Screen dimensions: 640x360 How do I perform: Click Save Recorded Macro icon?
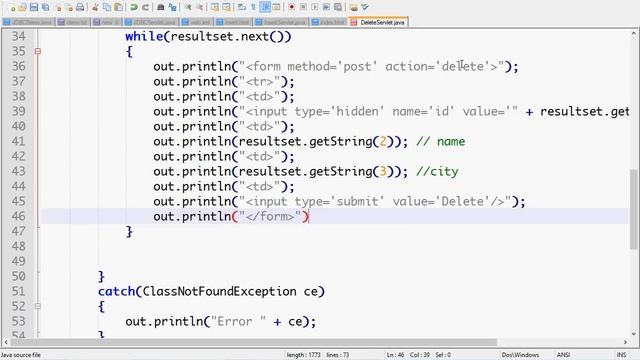338,7
